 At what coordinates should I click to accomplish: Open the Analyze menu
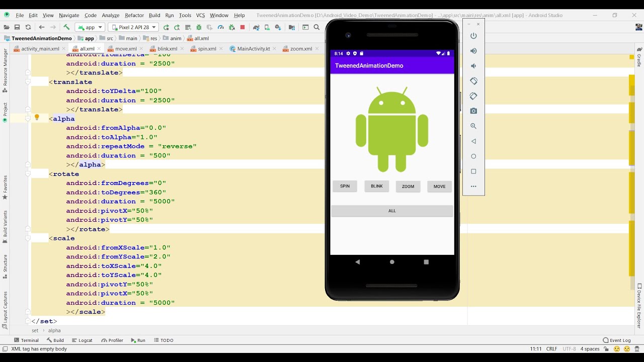click(111, 15)
